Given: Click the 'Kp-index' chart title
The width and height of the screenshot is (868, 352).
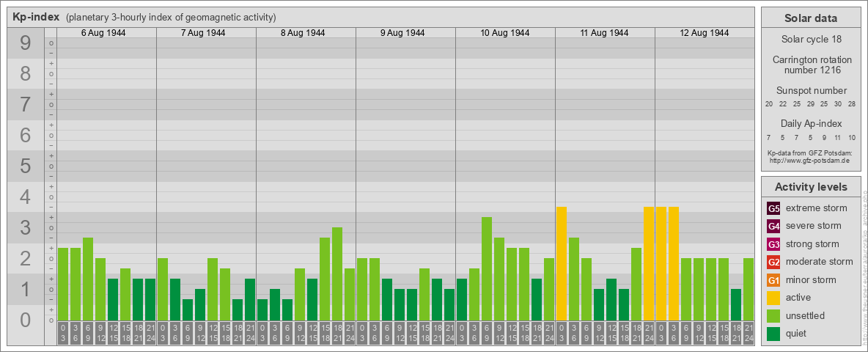Looking at the screenshot, I should [36, 17].
